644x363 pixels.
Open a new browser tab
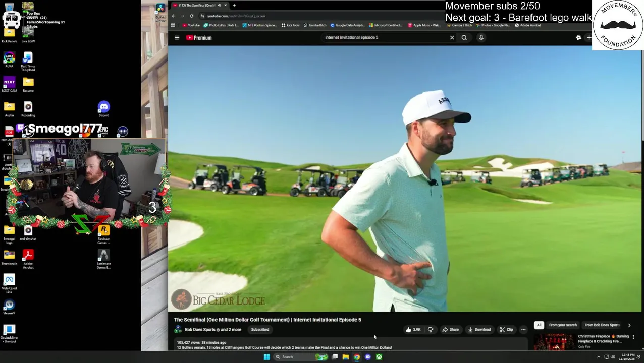[x=234, y=5]
